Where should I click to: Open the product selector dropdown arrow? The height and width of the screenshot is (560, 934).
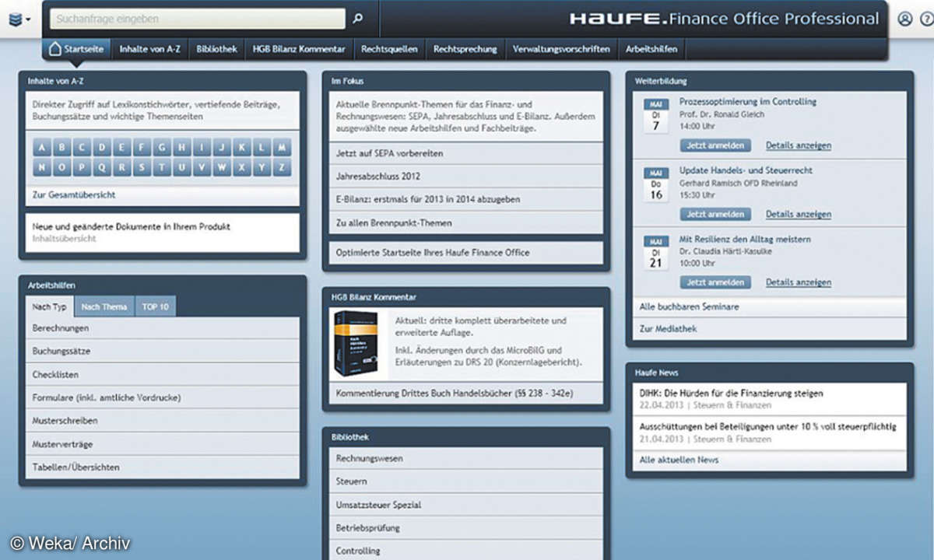tap(29, 19)
